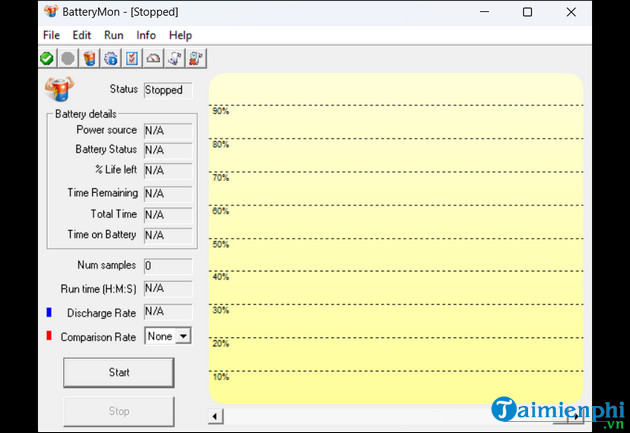Viewport: 630px width, 433px height.
Task: Click the graph scrollbar left arrow
Action: point(216,417)
